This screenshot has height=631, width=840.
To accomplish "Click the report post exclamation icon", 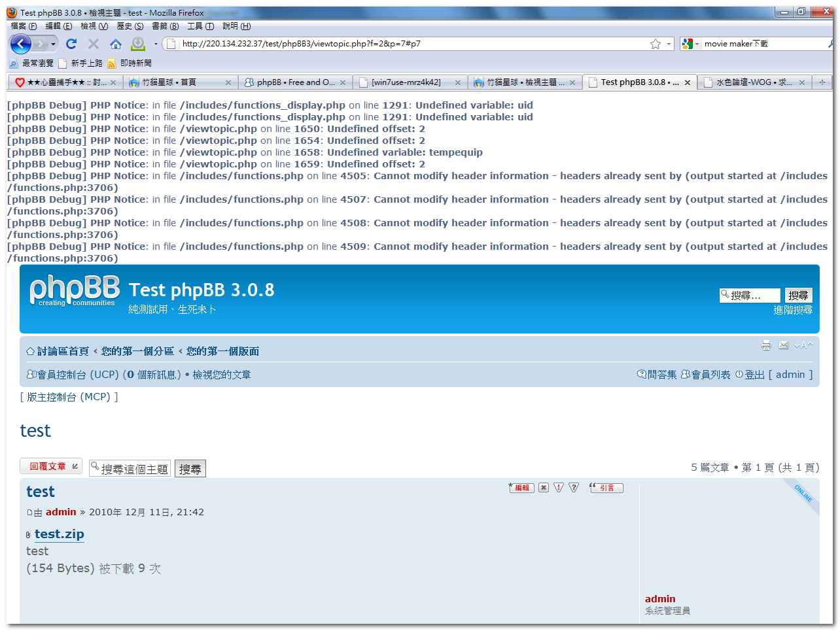I will 559,488.
